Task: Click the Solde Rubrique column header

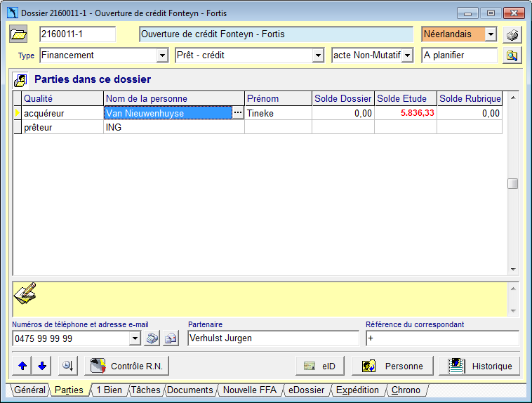Action: click(470, 98)
